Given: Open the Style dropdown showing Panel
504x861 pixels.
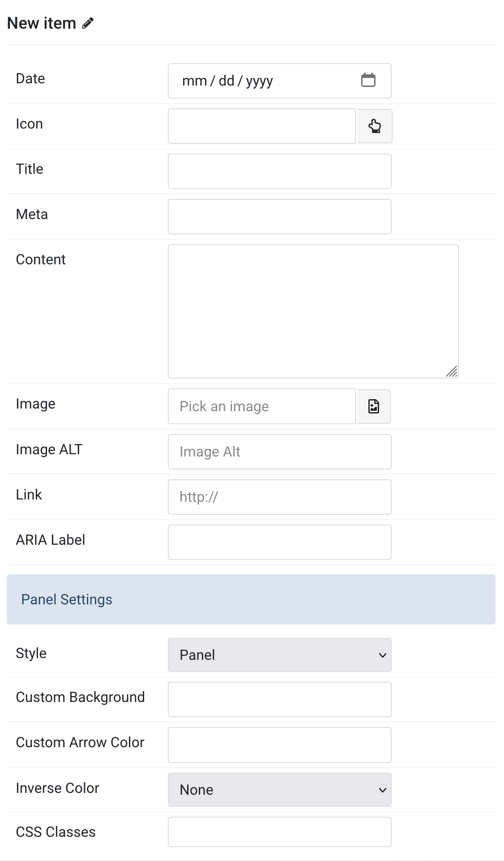Looking at the screenshot, I should pos(280,655).
